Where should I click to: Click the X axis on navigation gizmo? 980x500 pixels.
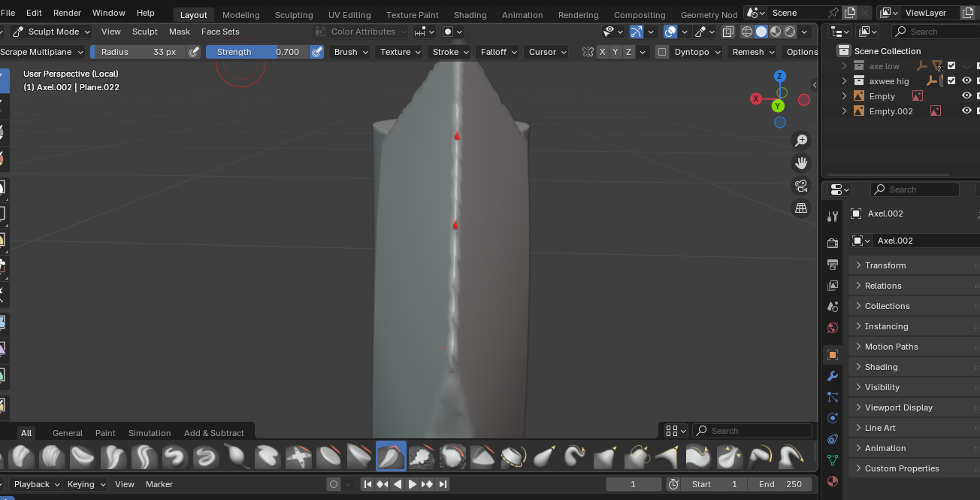coord(756,98)
